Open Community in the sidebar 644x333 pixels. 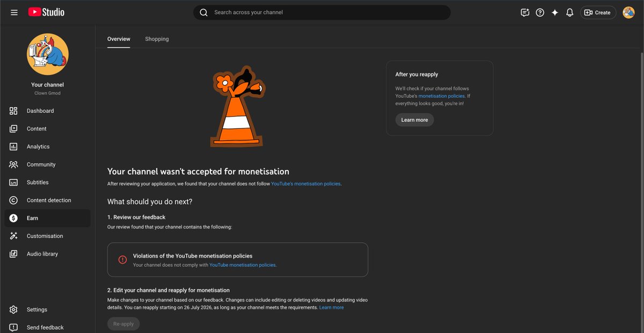(47, 164)
